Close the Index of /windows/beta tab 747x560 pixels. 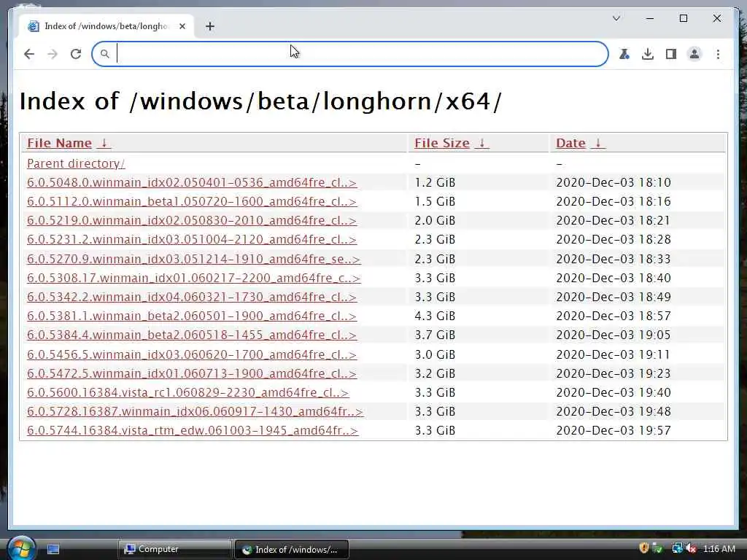click(x=182, y=26)
